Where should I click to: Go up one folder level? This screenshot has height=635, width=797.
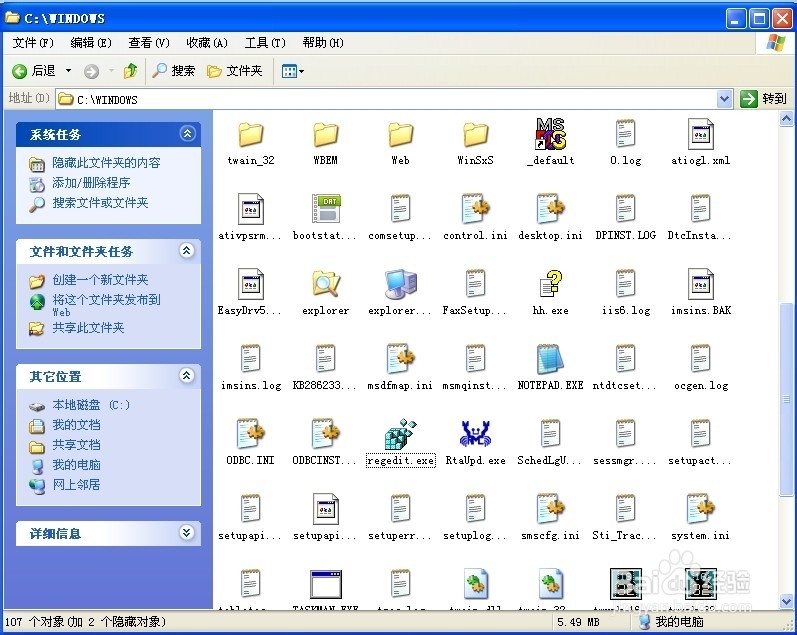click(x=131, y=71)
